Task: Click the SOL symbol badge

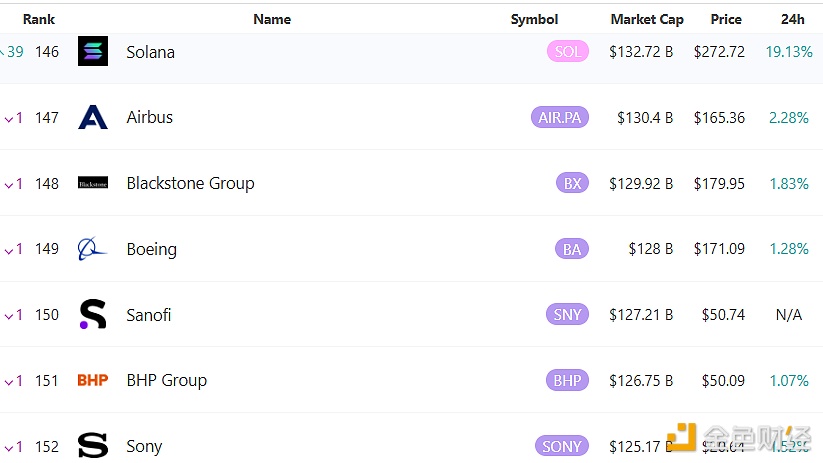Action: (567, 52)
